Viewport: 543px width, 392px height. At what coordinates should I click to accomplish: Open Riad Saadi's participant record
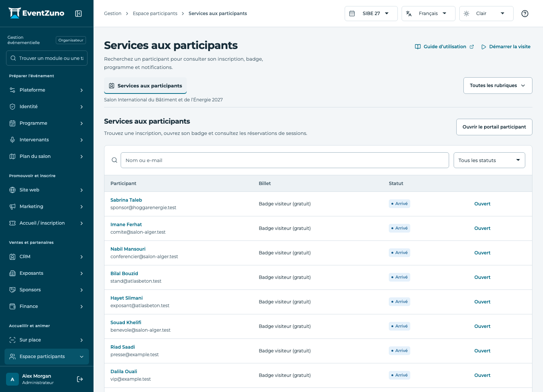[x=123, y=347]
